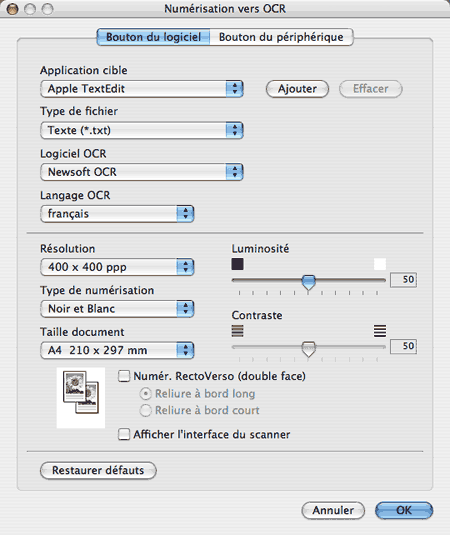This screenshot has width=450, height=535.
Task: Select Reliure à bord long radio button
Action: point(145,394)
